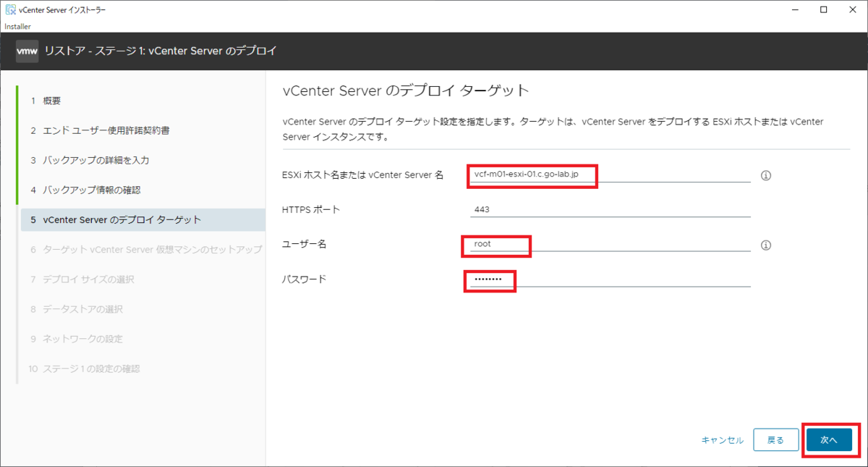
Task: Click the キャンセル link
Action: 722,440
